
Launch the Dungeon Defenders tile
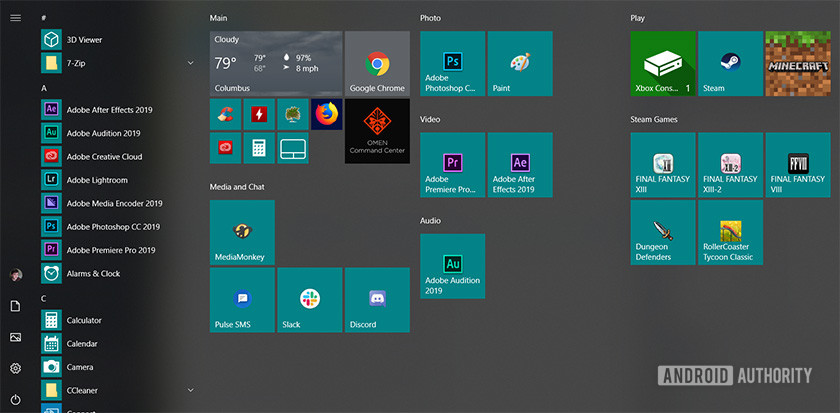(663, 232)
